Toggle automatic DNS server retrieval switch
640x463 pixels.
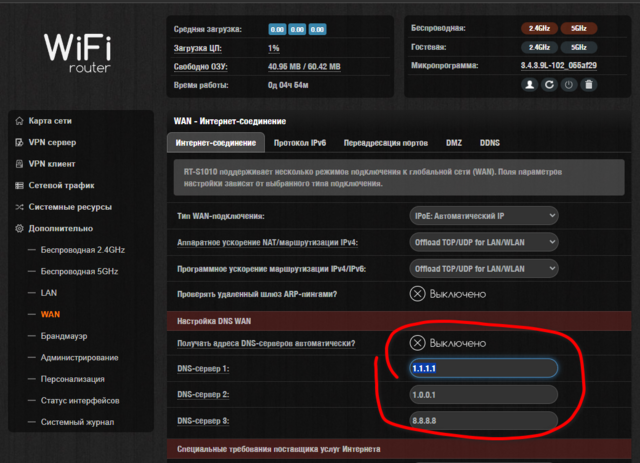[418, 343]
